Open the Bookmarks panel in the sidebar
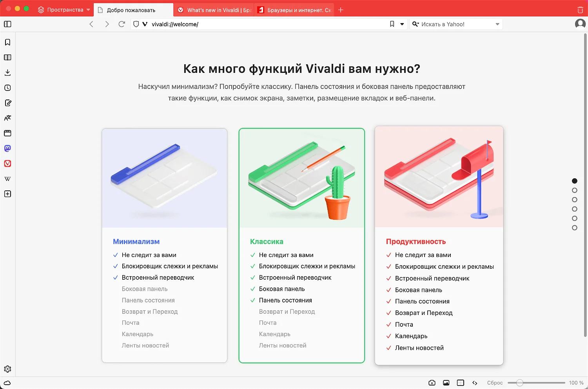588x389 pixels. (x=7, y=42)
